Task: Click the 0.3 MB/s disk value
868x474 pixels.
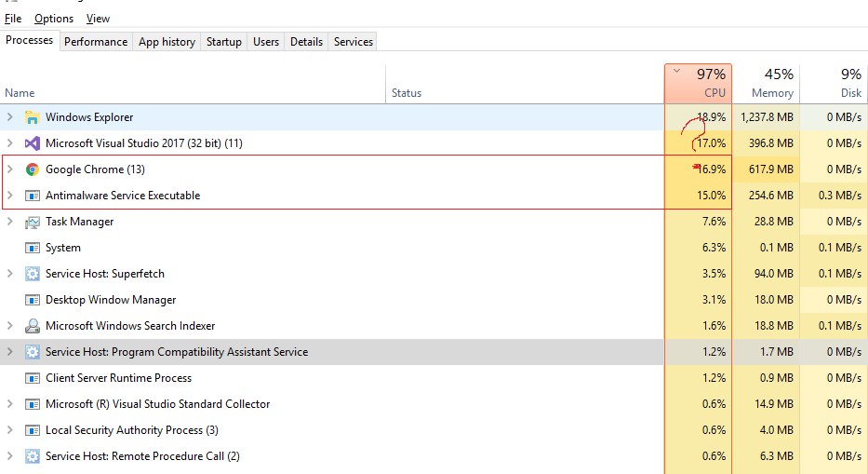Action: coord(840,196)
